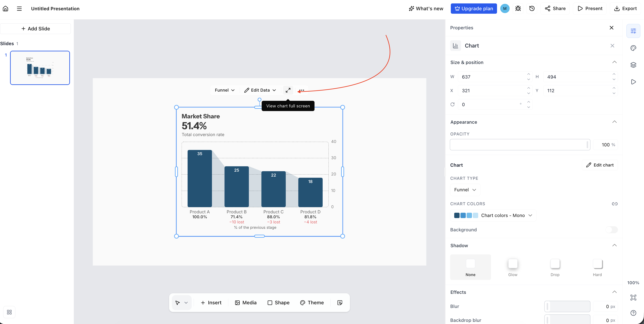Image resolution: width=644 pixels, height=324 pixels.
Task: Close the Properties panel
Action: pyautogui.click(x=611, y=28)
